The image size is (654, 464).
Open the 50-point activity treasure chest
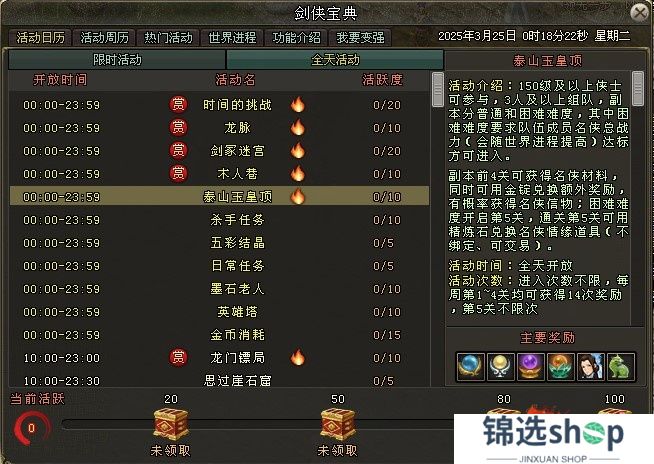(338, 424)
